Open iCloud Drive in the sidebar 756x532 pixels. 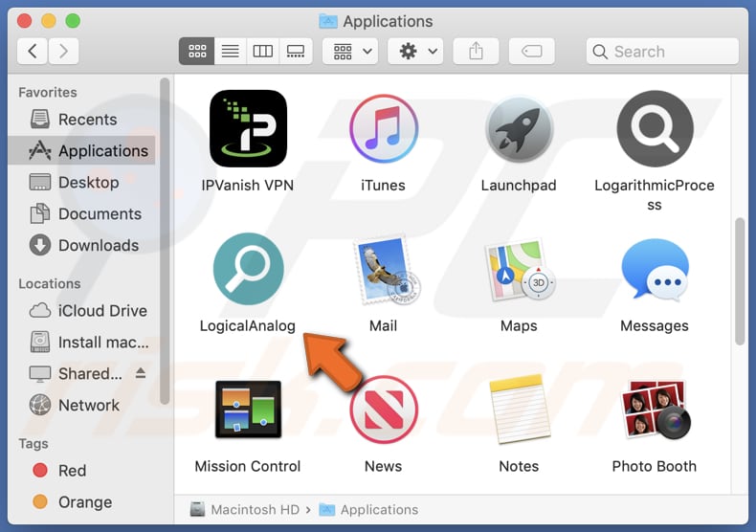tap(82, 310)
